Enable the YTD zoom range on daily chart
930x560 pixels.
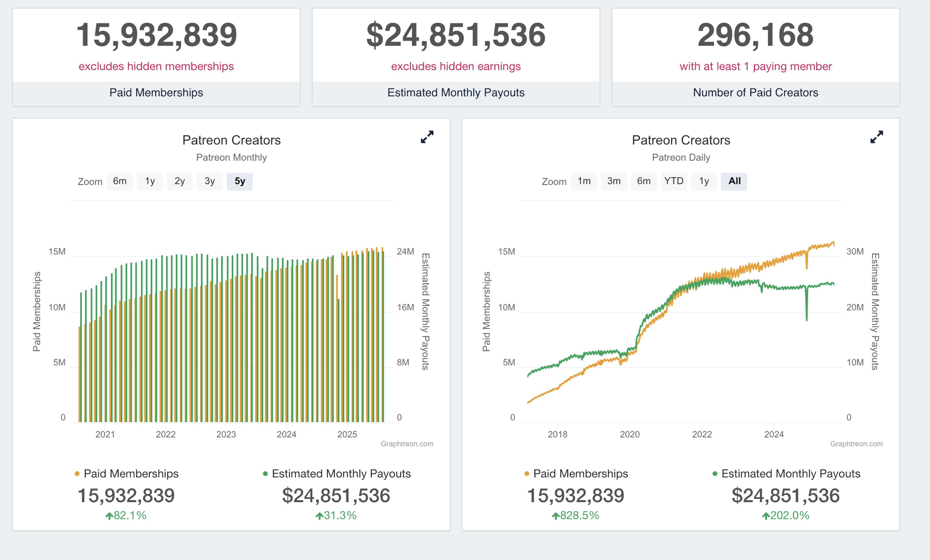tap(674, 181)
